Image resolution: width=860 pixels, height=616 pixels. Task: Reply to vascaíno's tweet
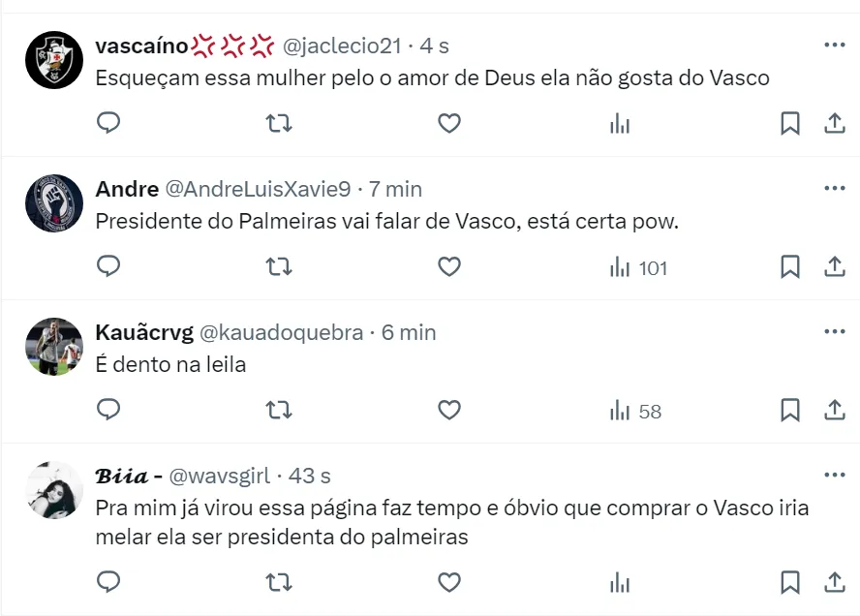point(109,123)
